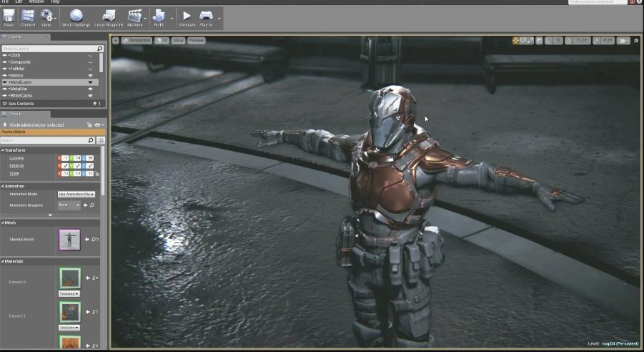Screen dimensions: 644x352
Task: Show the hidden Cloth layer
Action: [x=90, y=56]
